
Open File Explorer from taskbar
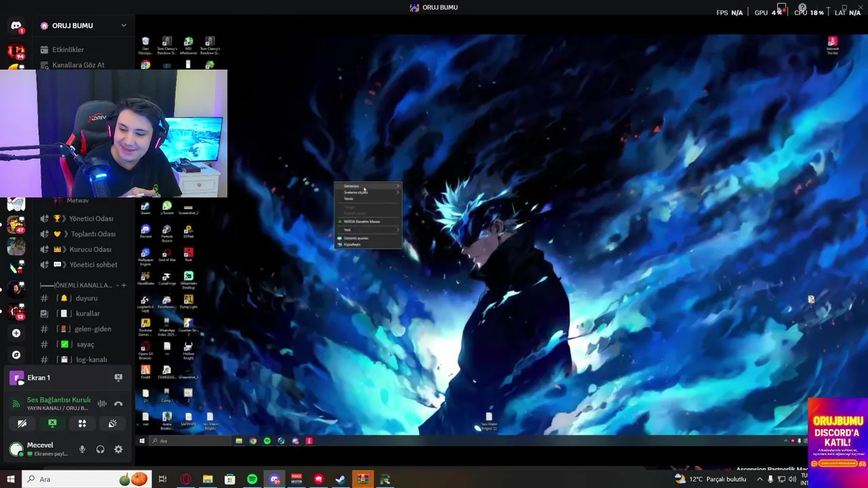click(x=208, y=479)
